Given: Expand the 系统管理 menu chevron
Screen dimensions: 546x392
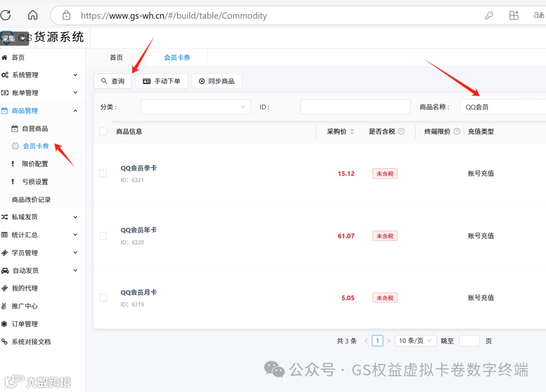Looking at the screenshot, I should point(75,75).
